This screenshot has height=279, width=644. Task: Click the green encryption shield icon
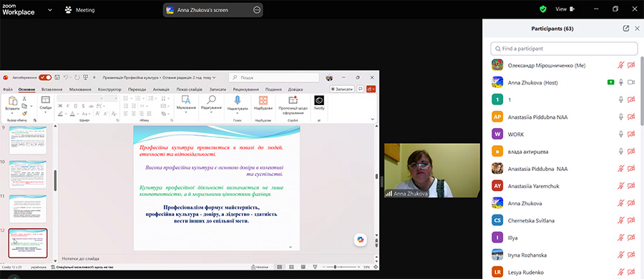point(543,9)
